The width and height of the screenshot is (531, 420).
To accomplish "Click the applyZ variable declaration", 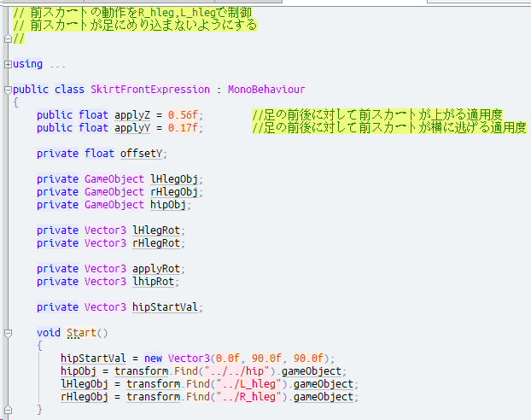I will coord(131,115).
